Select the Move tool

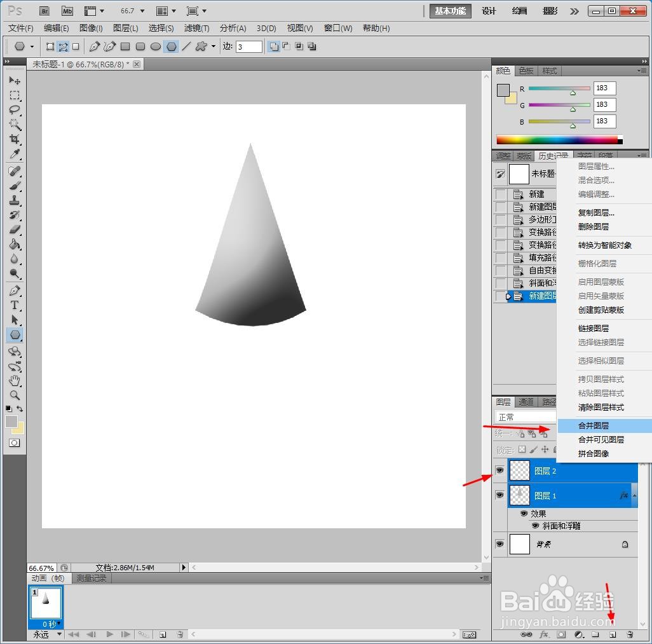pos(15,80)
